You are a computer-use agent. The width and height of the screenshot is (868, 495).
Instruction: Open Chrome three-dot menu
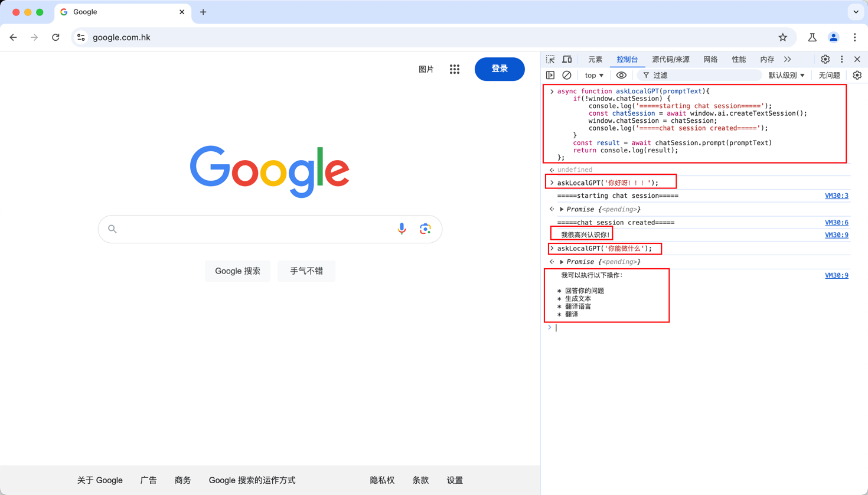[x=855, y=37]
